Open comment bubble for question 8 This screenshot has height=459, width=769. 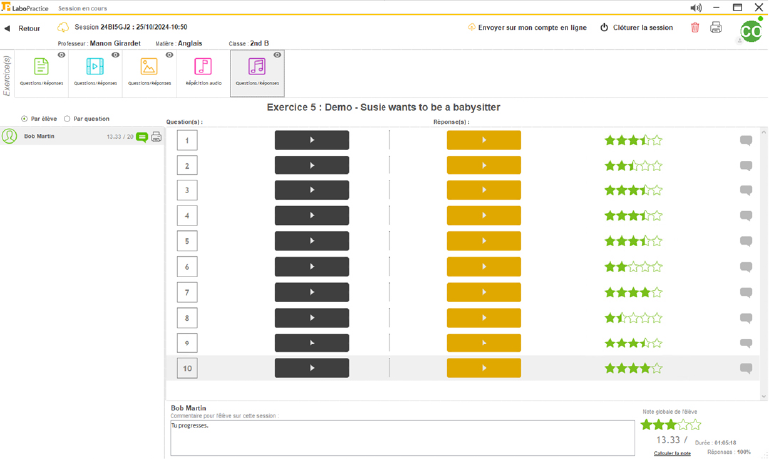(x=746, y=318)
